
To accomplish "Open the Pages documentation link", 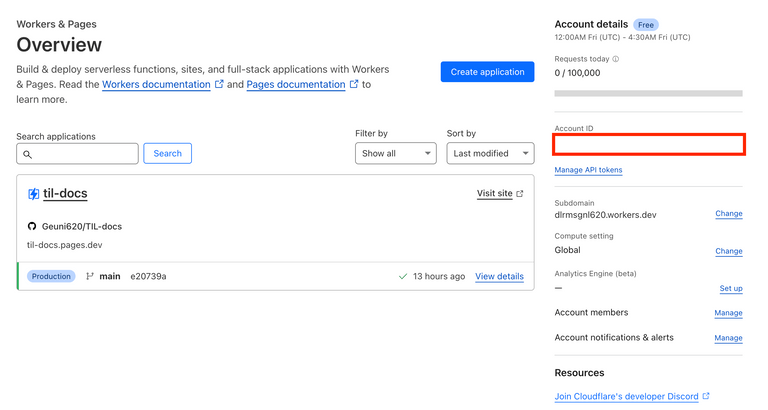I will coord(296,84).
